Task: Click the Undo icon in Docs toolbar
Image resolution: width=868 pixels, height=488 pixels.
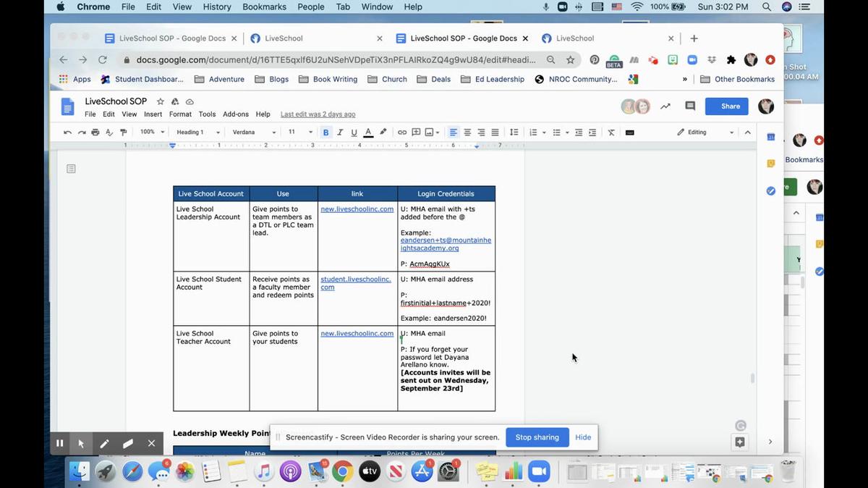Action: [68, 132]
